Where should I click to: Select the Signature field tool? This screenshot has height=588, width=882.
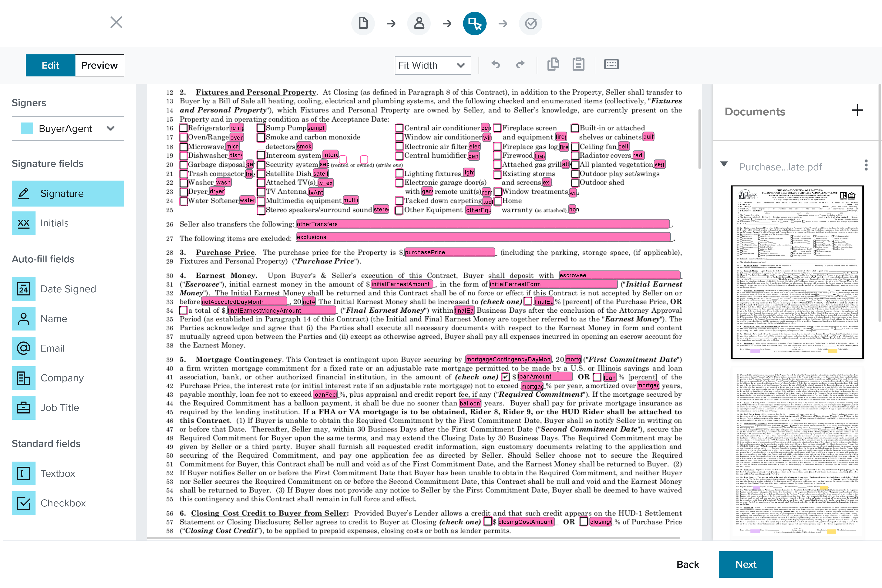click(68, 194)
